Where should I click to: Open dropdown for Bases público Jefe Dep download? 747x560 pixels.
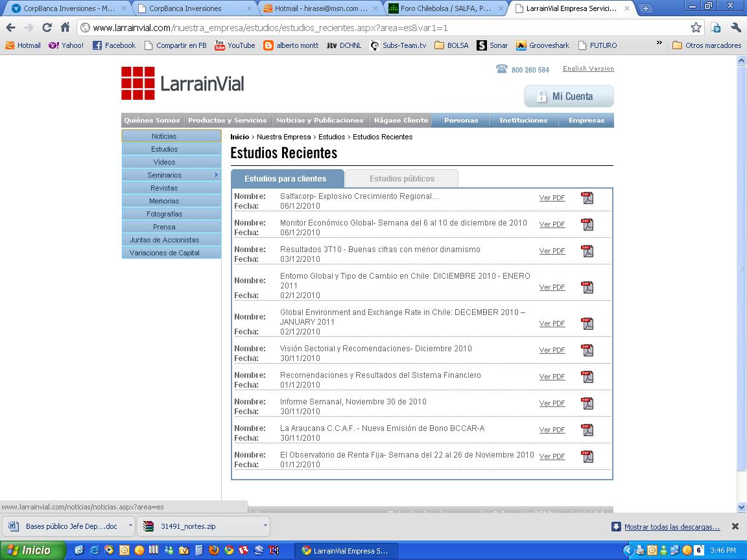(x=130, y=526)
